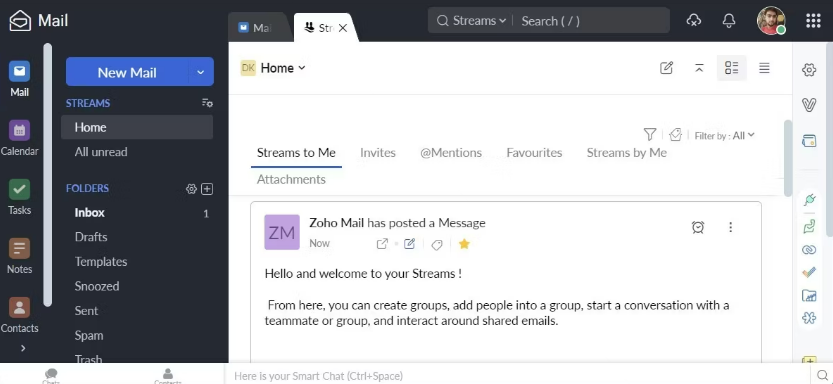This screenshot has height=384, width=833.
Task: Open the user profile avatar
Action: coord(771,21)
